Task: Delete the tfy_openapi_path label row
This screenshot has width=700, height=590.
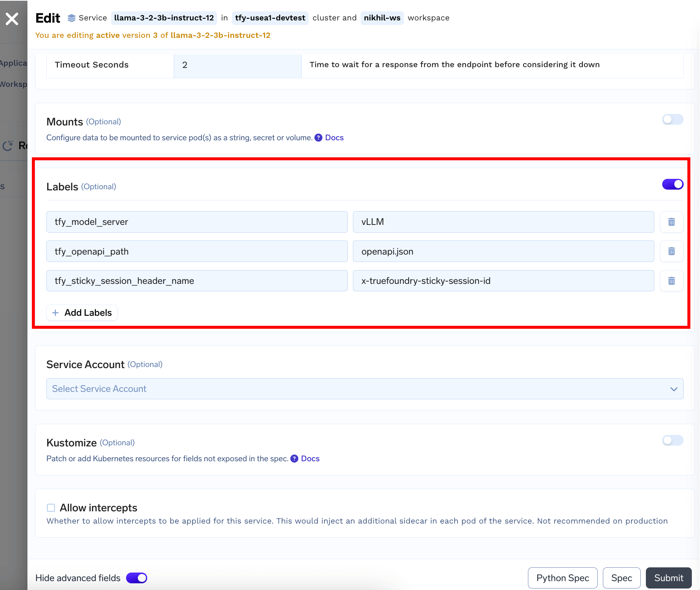Action: coord(671,251)
